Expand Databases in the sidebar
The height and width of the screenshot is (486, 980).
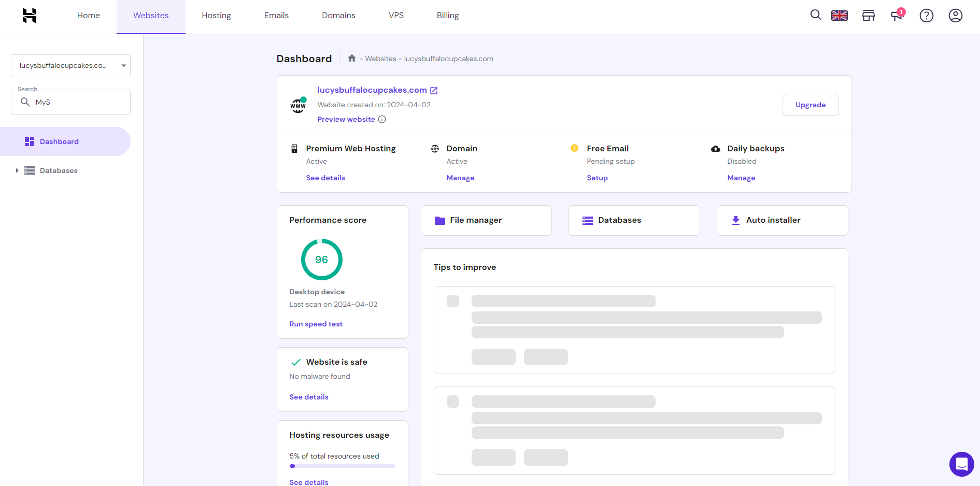point(17,170)
